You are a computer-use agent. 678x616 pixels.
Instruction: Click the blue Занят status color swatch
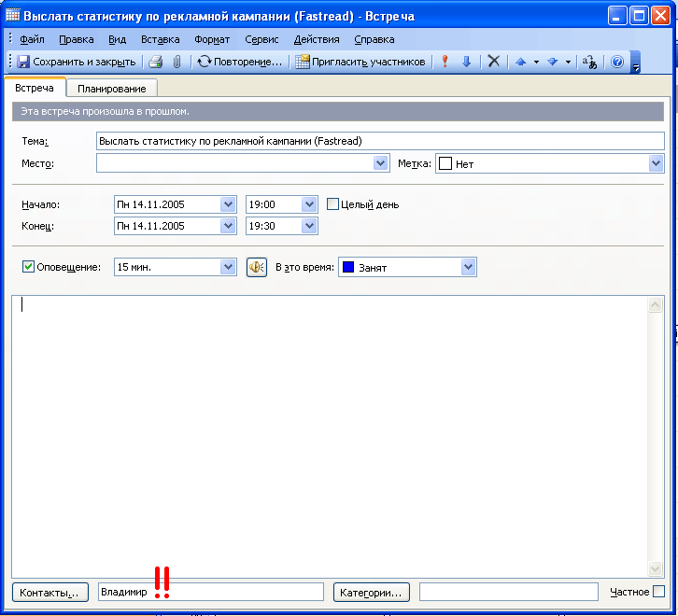348,267
